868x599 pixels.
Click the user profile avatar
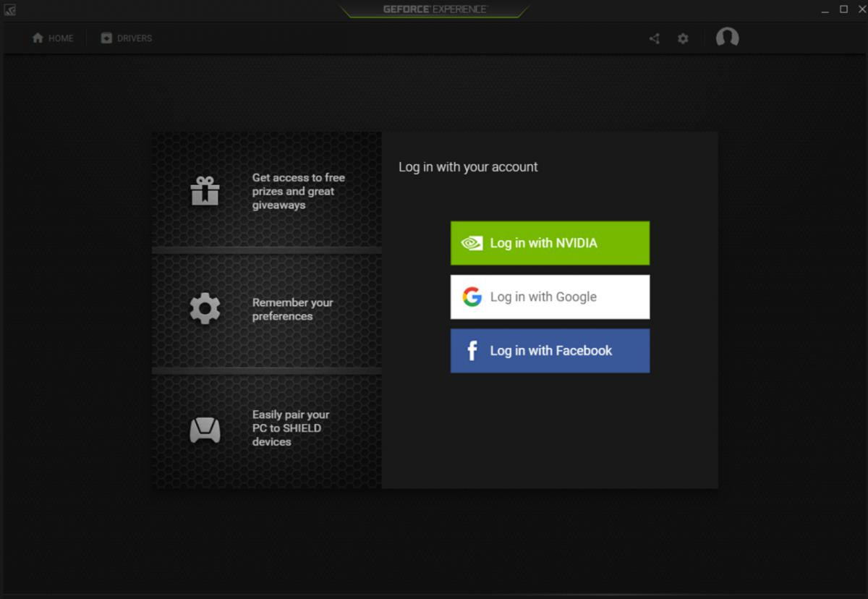727,38
